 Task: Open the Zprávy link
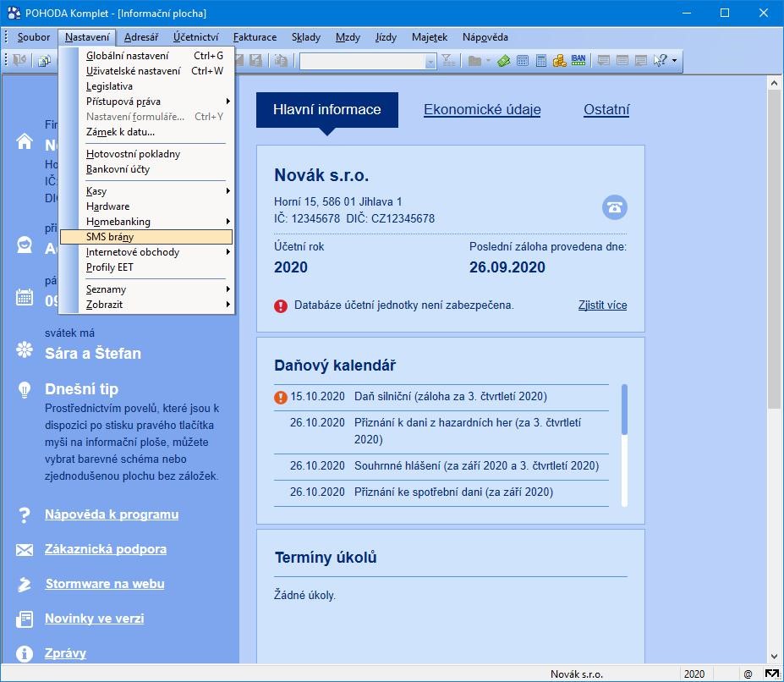tap(65, 653)
